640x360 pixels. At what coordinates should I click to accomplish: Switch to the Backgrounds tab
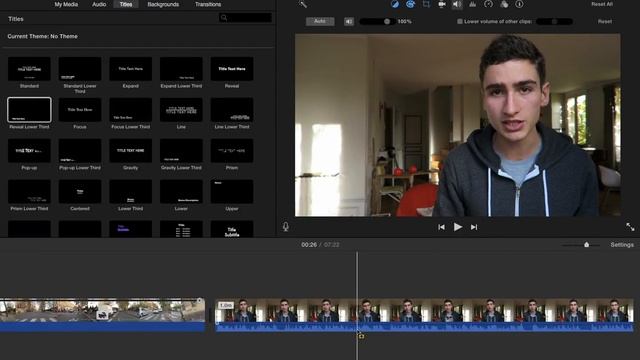pos(163,4)
